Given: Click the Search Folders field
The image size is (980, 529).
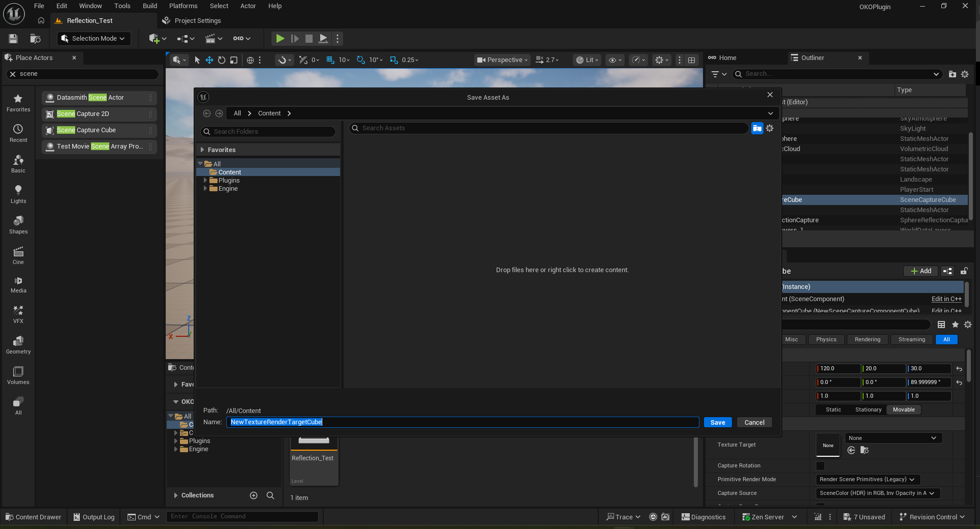Looking at the screenshot, I should (x=268, y=132).
